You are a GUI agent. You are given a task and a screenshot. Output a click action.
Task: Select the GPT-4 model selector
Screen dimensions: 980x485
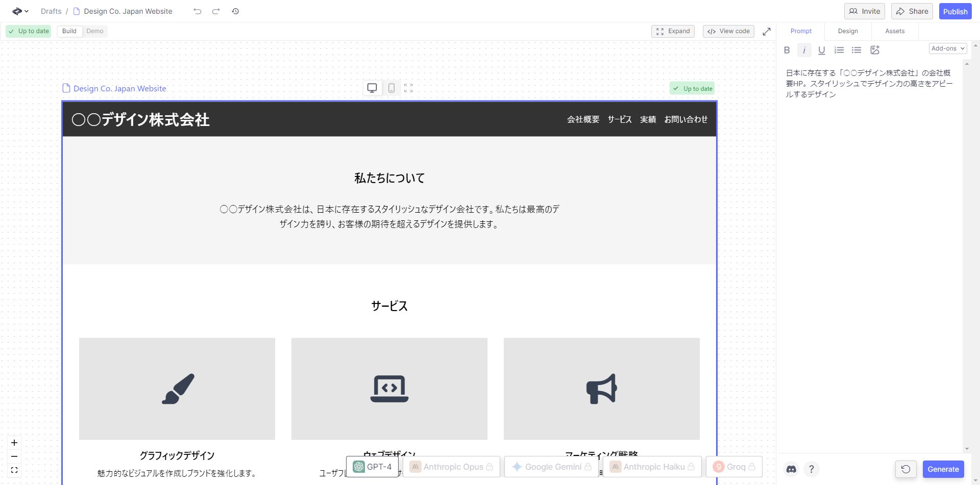pyautogui.click(x=372, y=466)
